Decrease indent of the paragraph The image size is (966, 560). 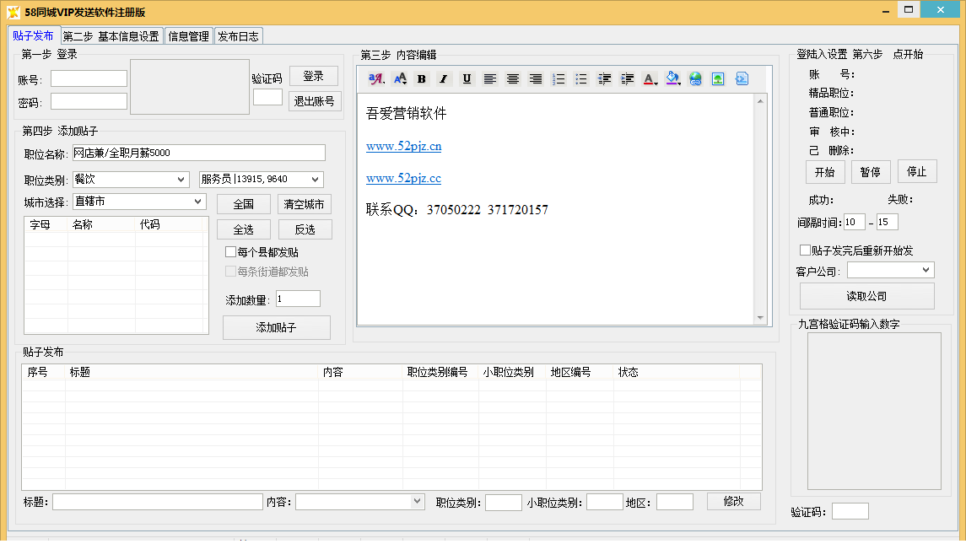coord(604,79)
